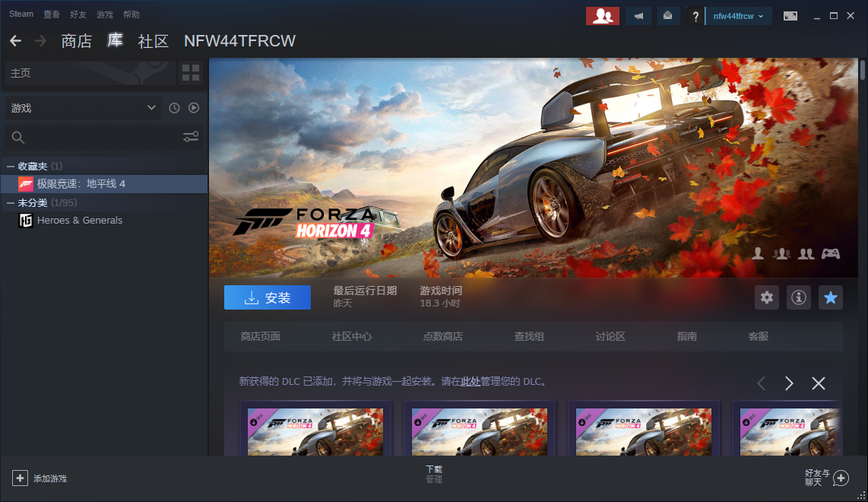Open grid view icon beside Home
This screenshot has width=868, height=502.
(x=190, y=73)
